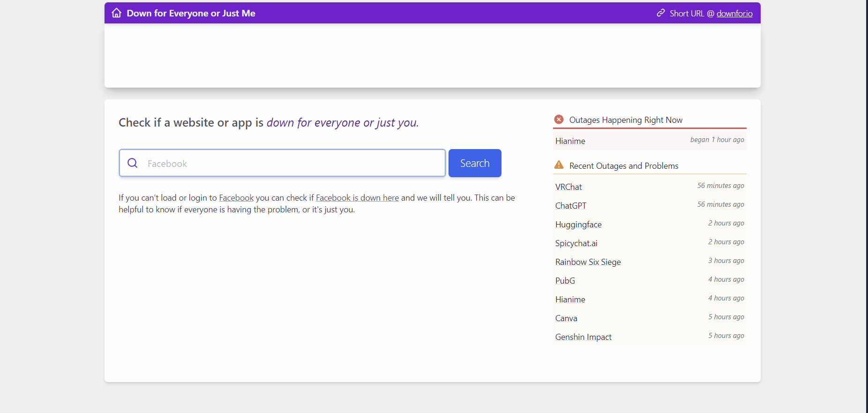Click the orange warning triangle icon

(559, 165)
